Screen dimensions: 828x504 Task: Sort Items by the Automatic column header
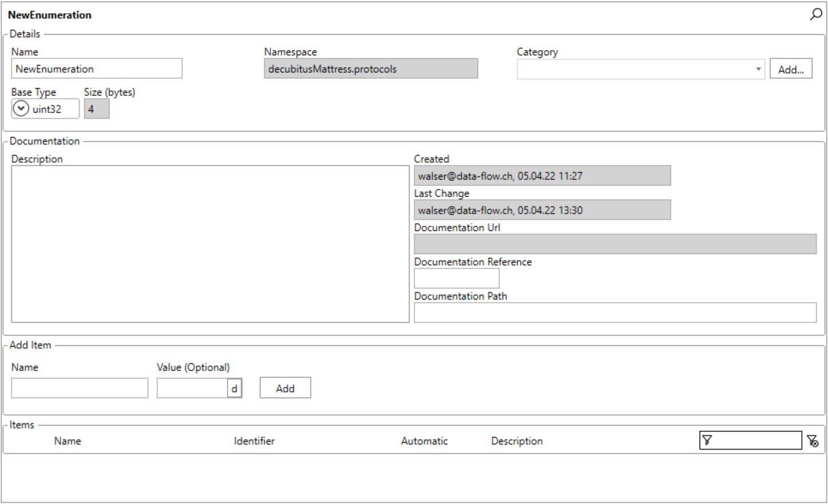(x=425, y=441)
